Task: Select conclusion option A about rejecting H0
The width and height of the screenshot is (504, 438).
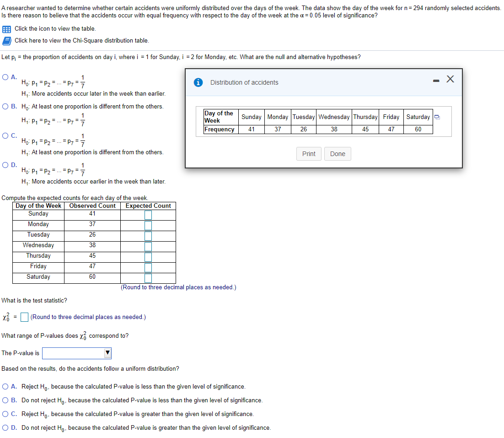Action: point(5,386)
